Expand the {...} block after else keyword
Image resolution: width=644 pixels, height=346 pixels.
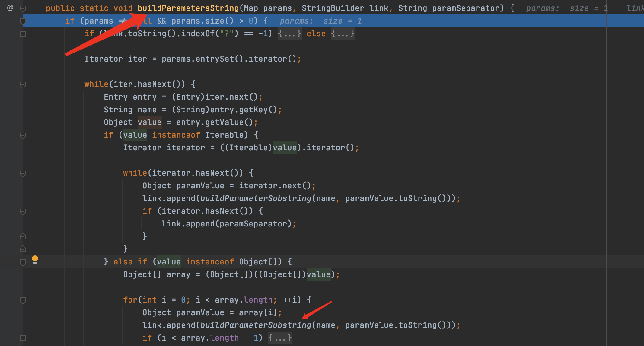(343, 34)
